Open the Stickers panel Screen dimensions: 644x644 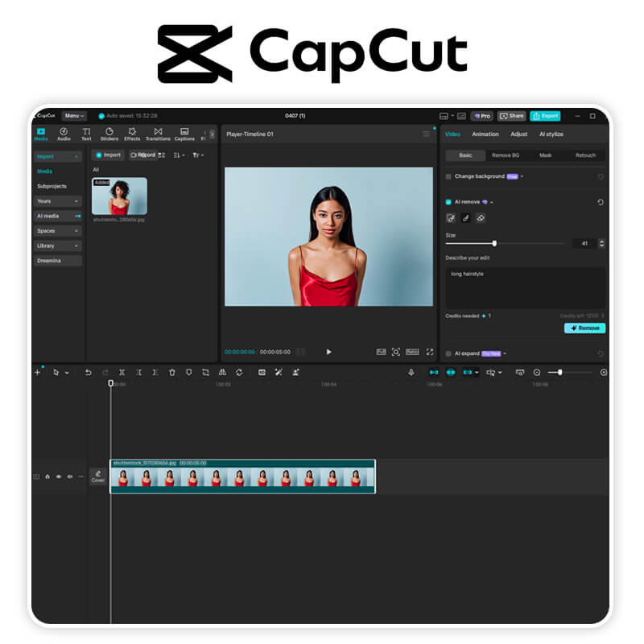[x=109, y=135]
